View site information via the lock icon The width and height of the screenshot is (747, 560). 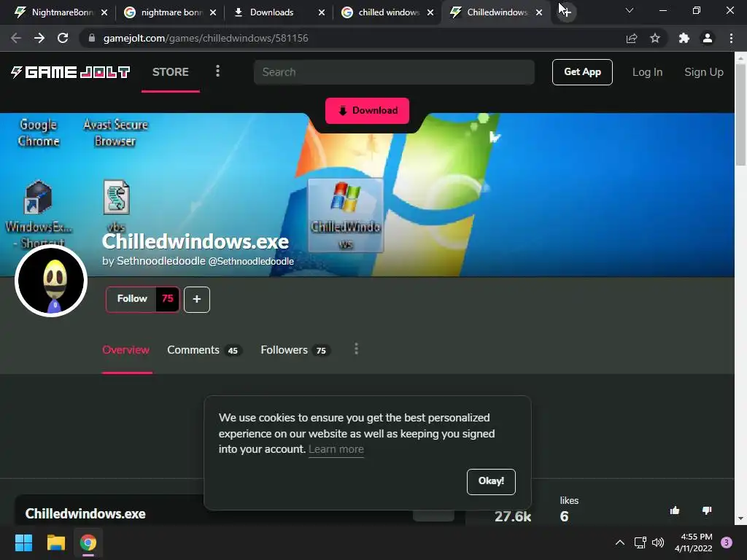pyautogui.click(x=92, y=38)
